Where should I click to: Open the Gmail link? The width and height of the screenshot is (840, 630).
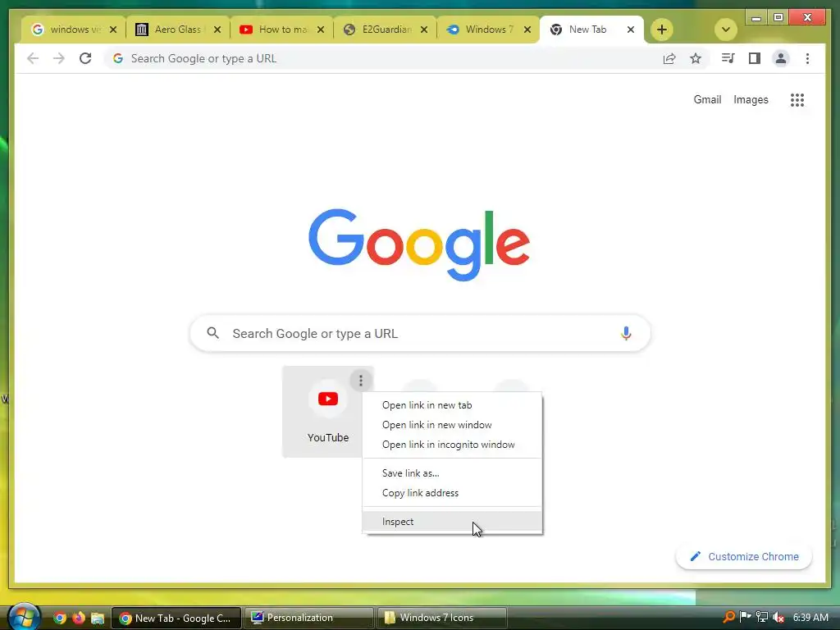pyautogui.click(x=707, y=99)
